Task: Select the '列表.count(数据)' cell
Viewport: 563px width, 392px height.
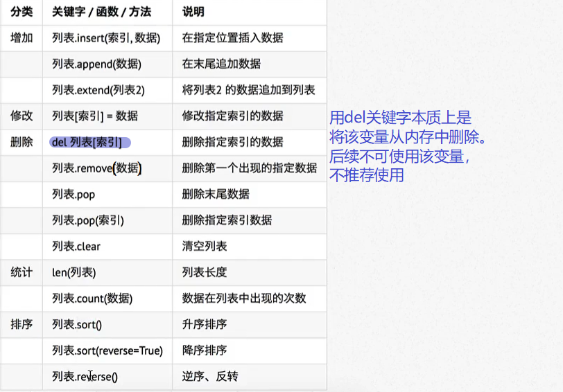Action: coord(92,298)
